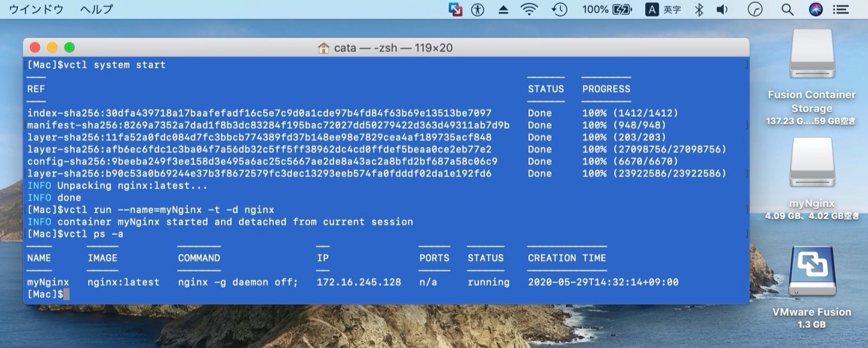Open the Bluetooth status menu
The width and height of the screenshot is (868, 348).
699,10
